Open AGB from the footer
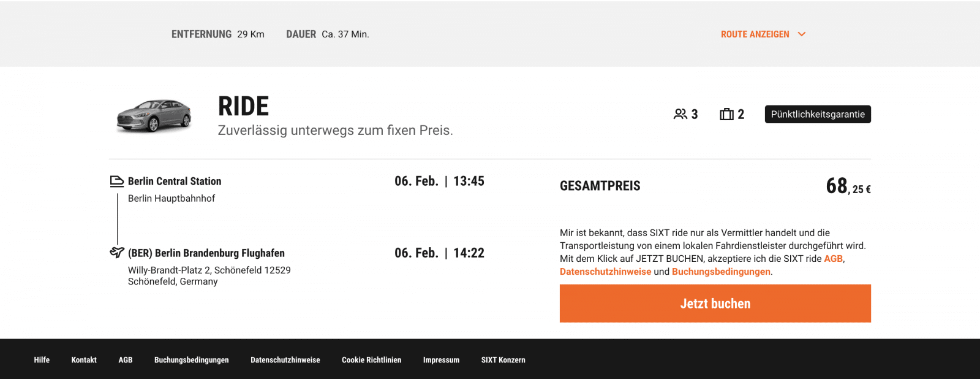 pyautogui.click(x=126, y=360)
